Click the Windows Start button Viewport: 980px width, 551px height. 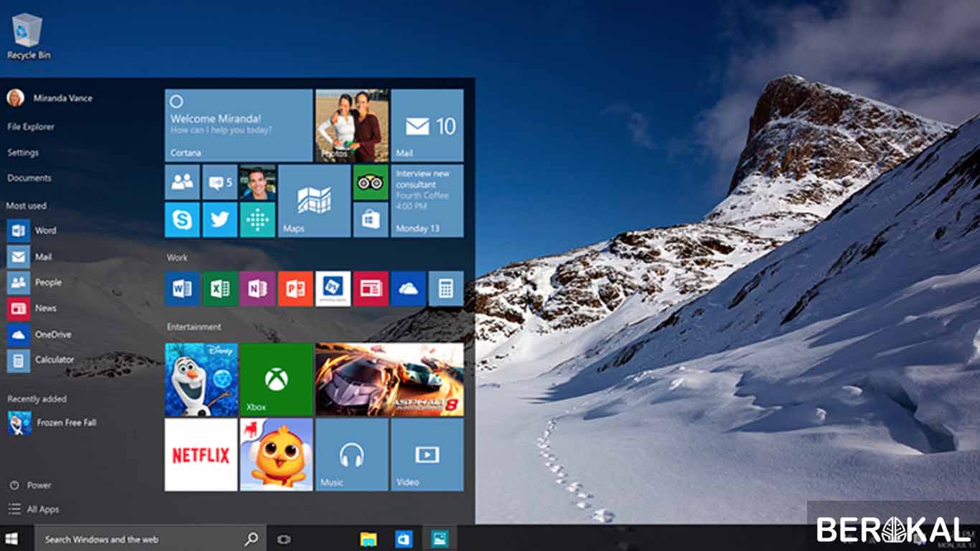[x=12, y=538]
